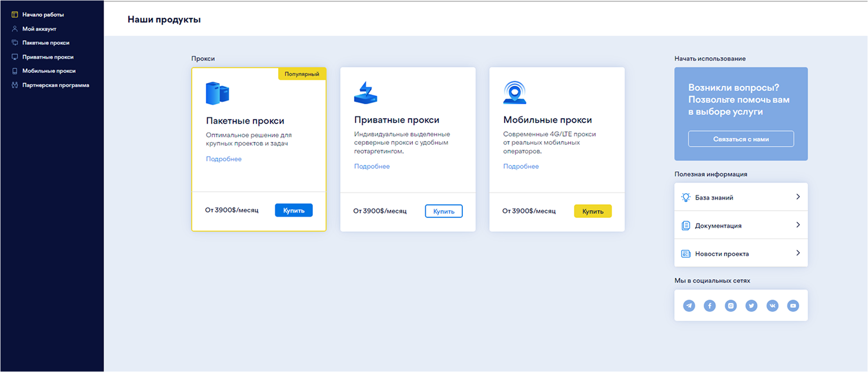Viewport: 868px width, 372px height.
Task: Go to Мой аккаунт in sidebar
Action: 39,29
